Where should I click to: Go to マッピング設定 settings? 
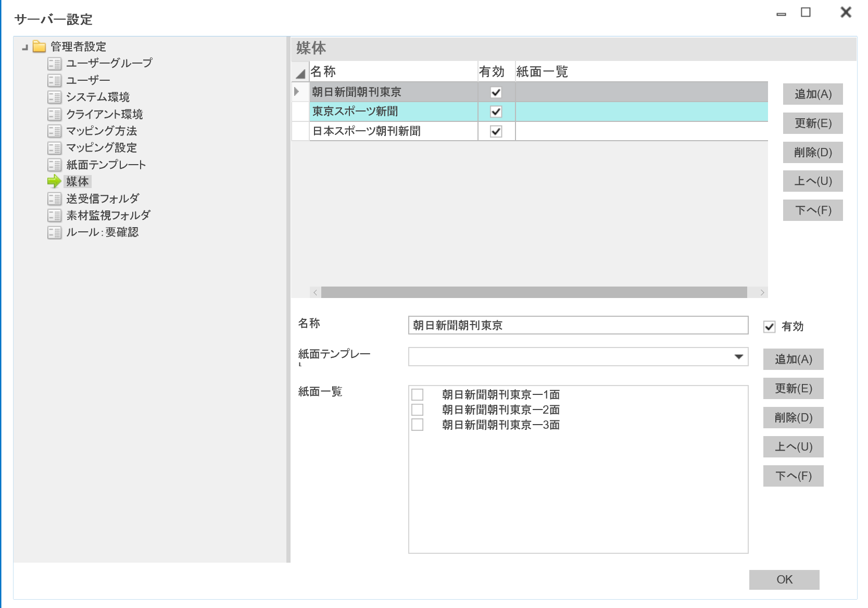102,147
